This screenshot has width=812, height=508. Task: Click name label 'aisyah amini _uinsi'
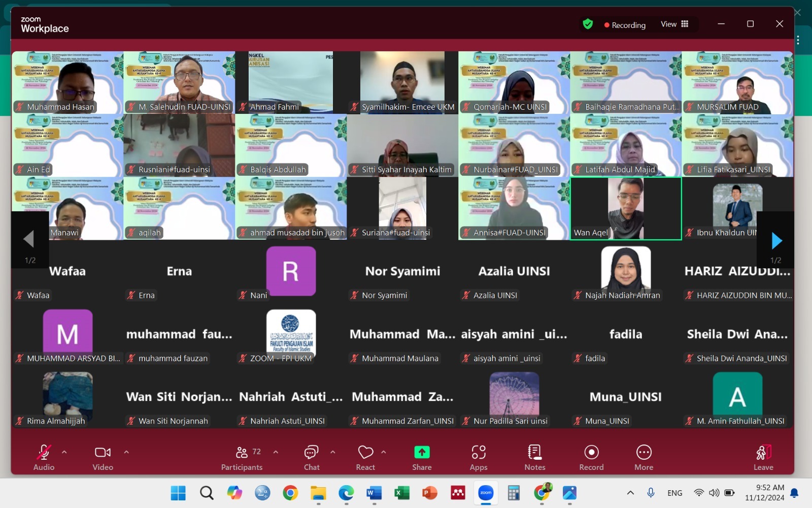pos(506,358)
